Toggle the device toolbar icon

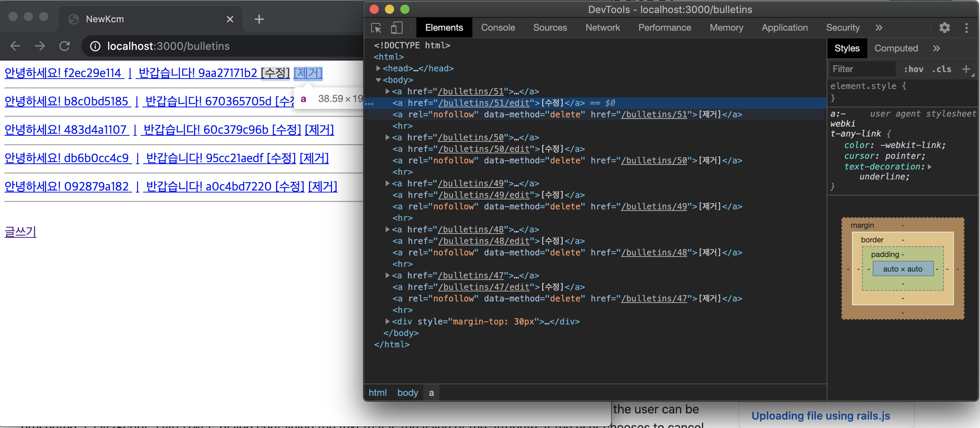pos(396,28)
